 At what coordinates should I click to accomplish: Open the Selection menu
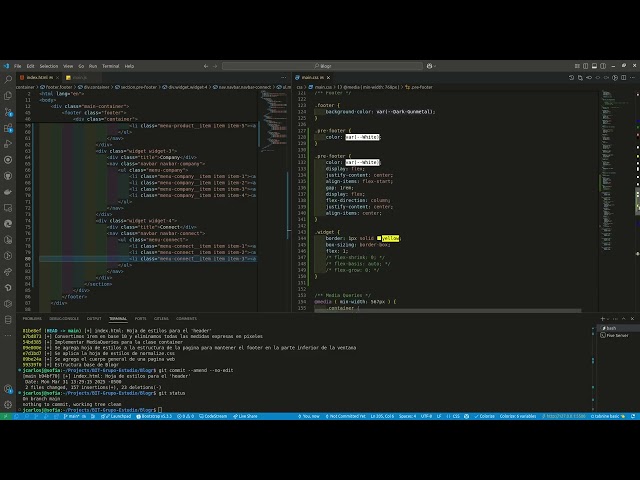coord(49,66)
